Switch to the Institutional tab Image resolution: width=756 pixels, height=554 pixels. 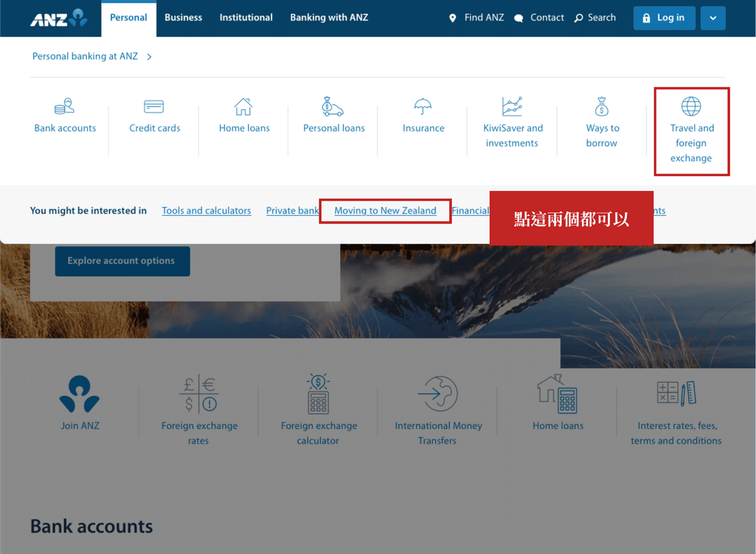246,18
